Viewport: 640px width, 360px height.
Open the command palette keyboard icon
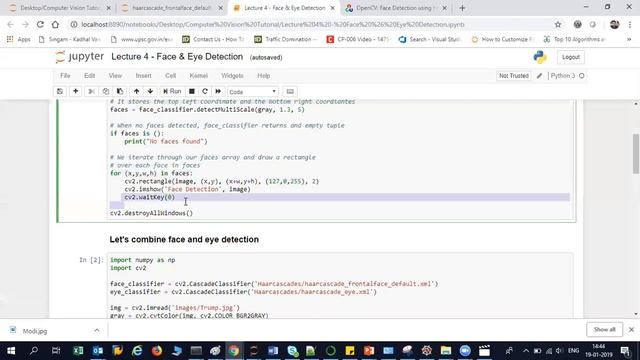tap(290, 91)
